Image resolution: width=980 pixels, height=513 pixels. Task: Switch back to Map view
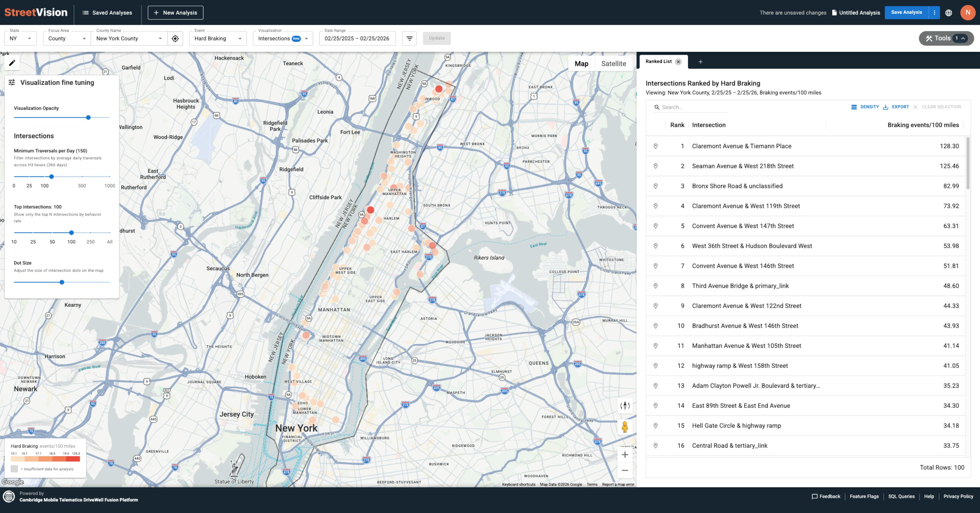coord(581,63)
